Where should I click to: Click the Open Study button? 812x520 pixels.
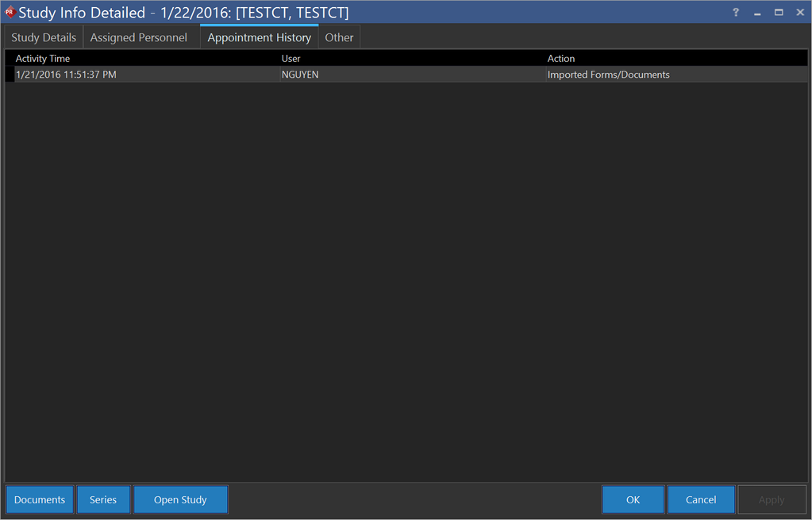180,499
